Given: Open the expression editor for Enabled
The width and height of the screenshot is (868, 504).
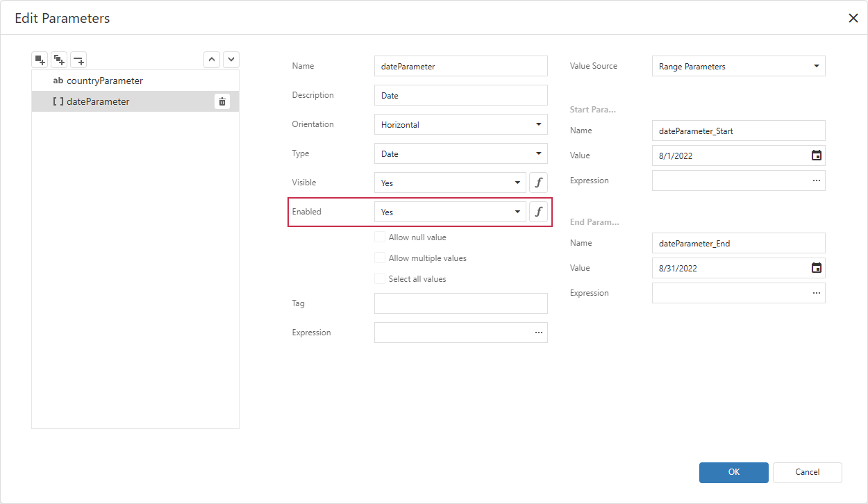Looking at the screenshot, I should click(x=538, y=212).
